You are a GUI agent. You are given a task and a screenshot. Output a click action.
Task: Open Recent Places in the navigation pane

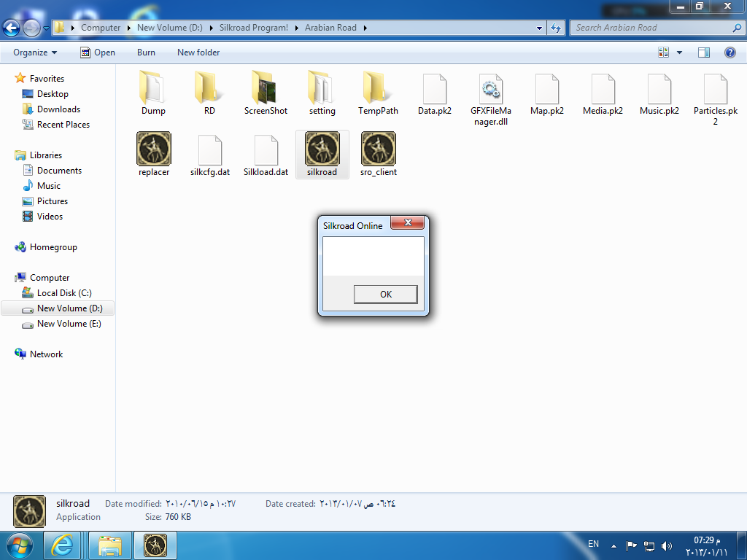[63, 124]
